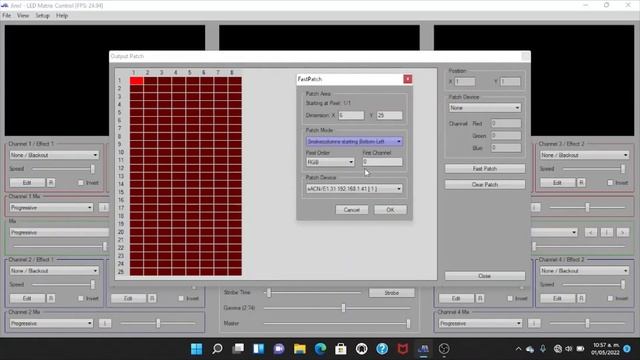This screenshot has width=640, height=360.
Task: Open volume control tray icon
Action: [x=569, y=349]
